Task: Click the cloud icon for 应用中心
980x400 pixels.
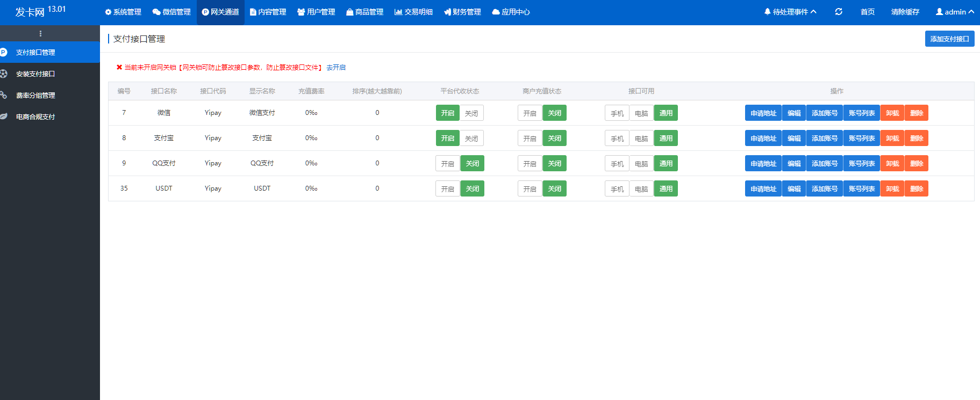Action: pos(496,12)
